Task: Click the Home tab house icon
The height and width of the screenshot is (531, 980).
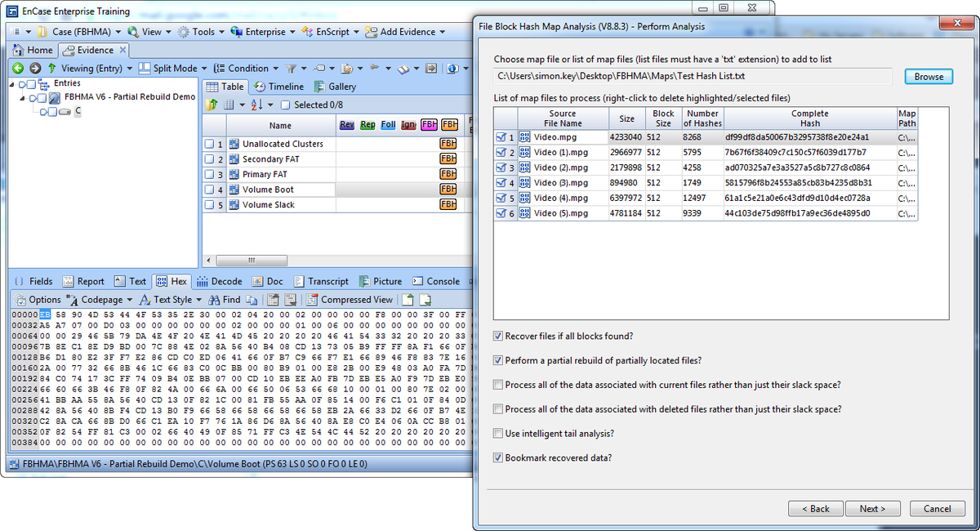Action: [x=19, y=50]
